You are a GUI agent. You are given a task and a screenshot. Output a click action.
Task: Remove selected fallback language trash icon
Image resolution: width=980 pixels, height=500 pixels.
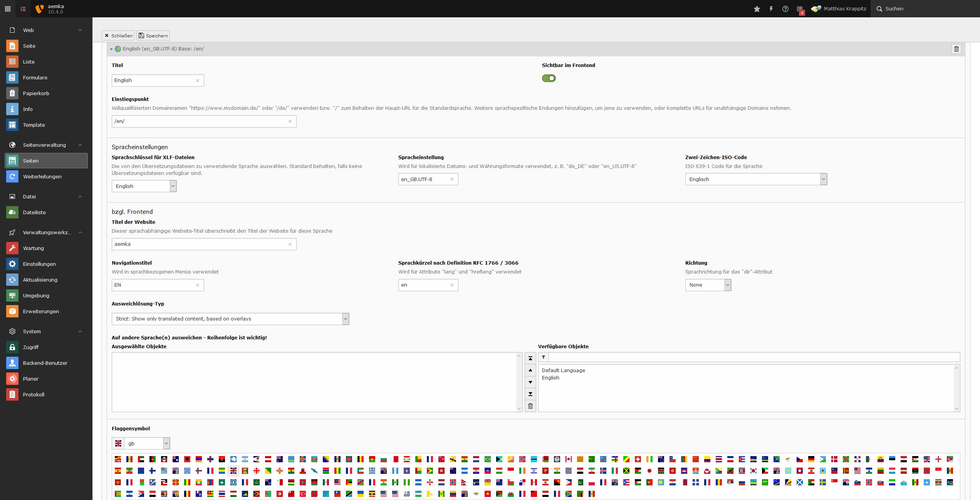point(530,406)
